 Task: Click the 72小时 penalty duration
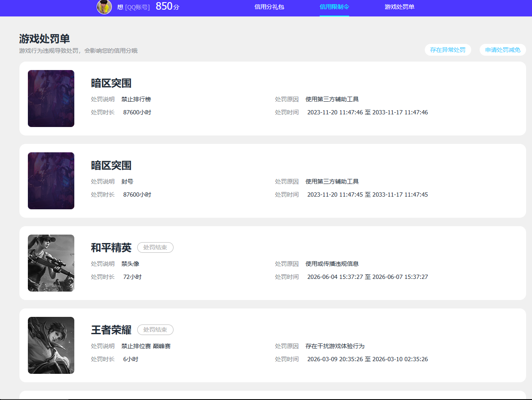132,277
